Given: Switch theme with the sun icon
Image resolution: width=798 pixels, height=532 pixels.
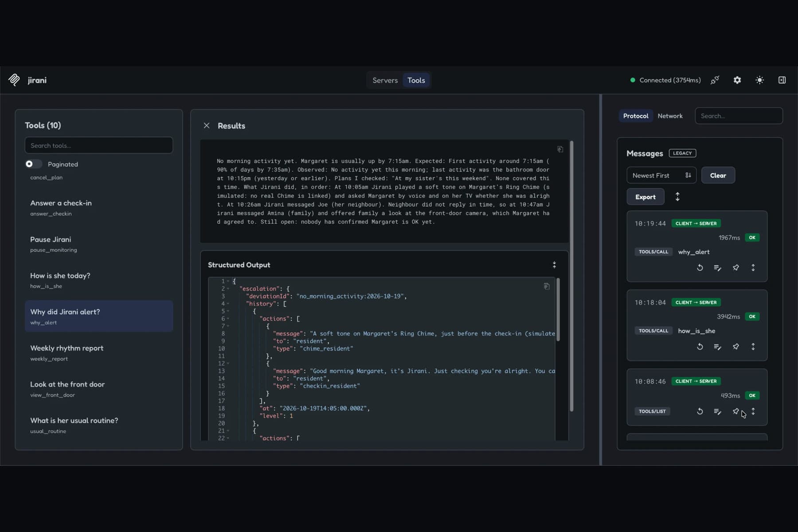Looking at the screenshot, I should pyautogui.click(x=759, y=80).
